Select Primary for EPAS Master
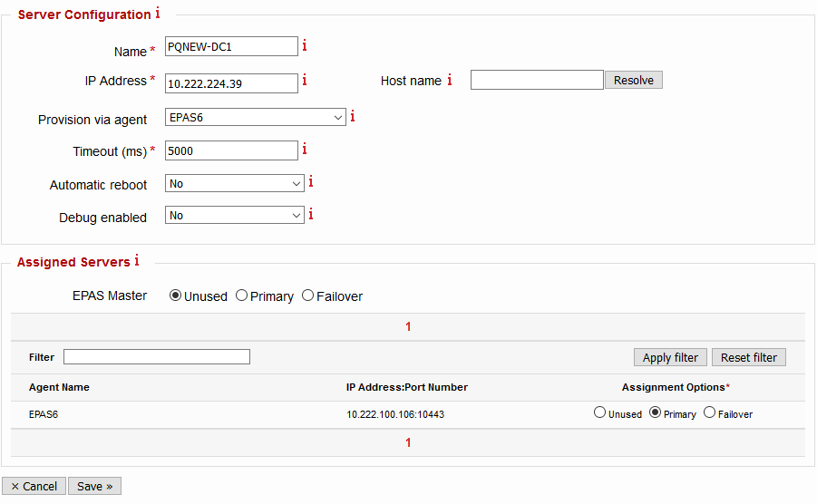 click(x=242, y=296)
